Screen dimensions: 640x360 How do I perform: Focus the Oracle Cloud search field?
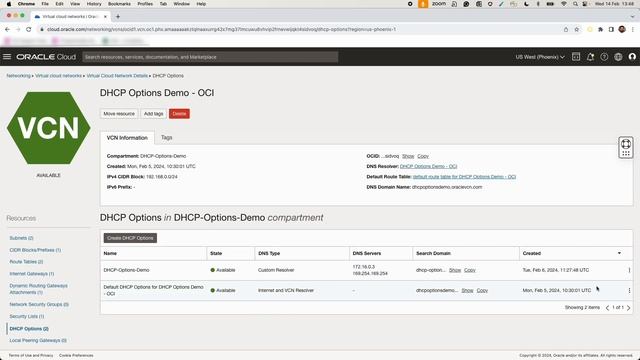click(210, 57)
